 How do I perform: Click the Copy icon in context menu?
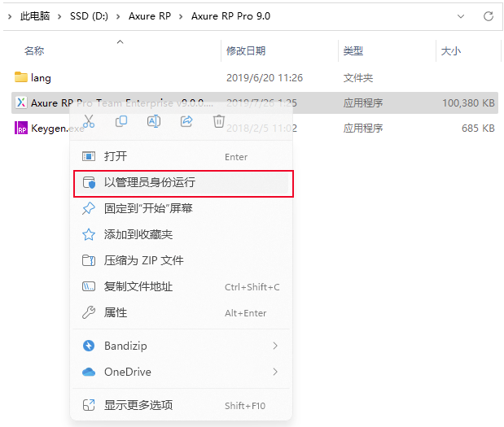pos(121,121)
